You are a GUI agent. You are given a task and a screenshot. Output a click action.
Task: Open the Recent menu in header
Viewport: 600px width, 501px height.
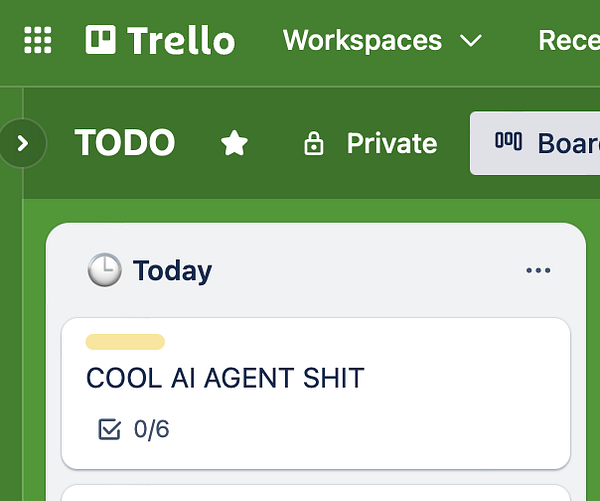(x=568, y=40)
